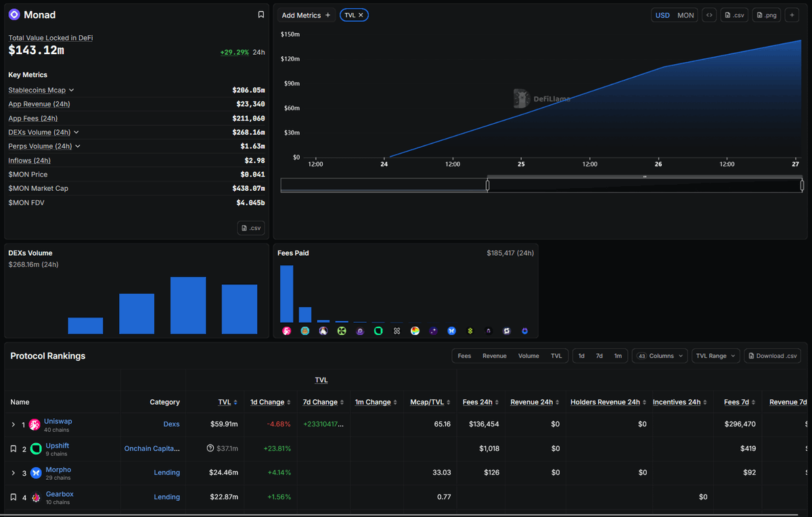This screenshot has height=517, width=812.
Task: Open the Uniswap protocol link
Action: pos(58,421)
